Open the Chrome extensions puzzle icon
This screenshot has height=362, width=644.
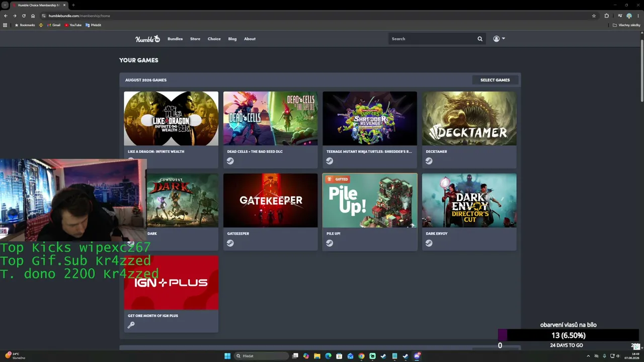point(606,16)
